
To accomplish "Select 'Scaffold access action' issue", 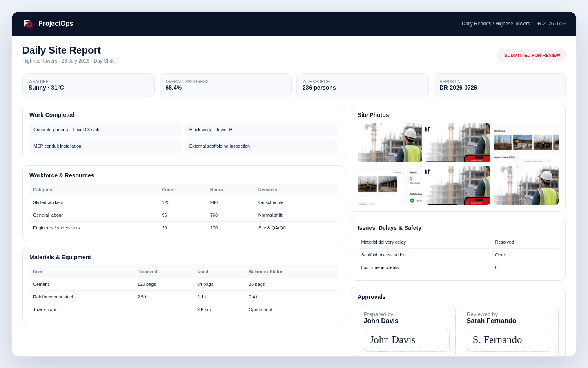I will (x=383, y=255).
